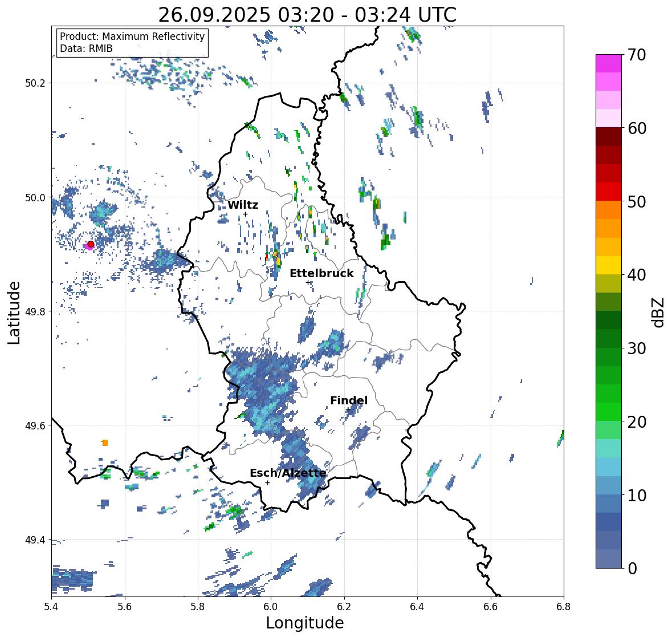The height and width of the screenshot is (637, 672).
Task: Click the Findel station cross marker
Action: pyautogui.click(x=348, y=410)
